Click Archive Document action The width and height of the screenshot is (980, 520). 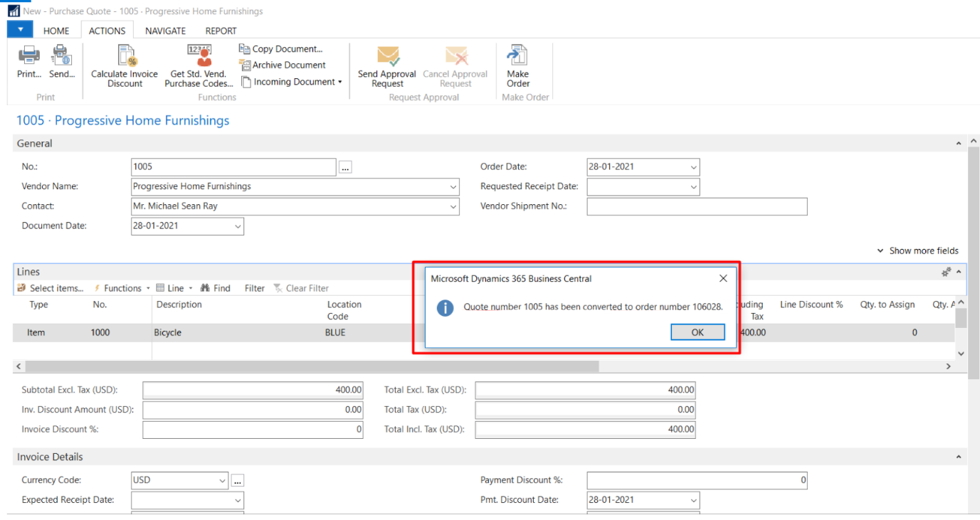tap(283, 65)
